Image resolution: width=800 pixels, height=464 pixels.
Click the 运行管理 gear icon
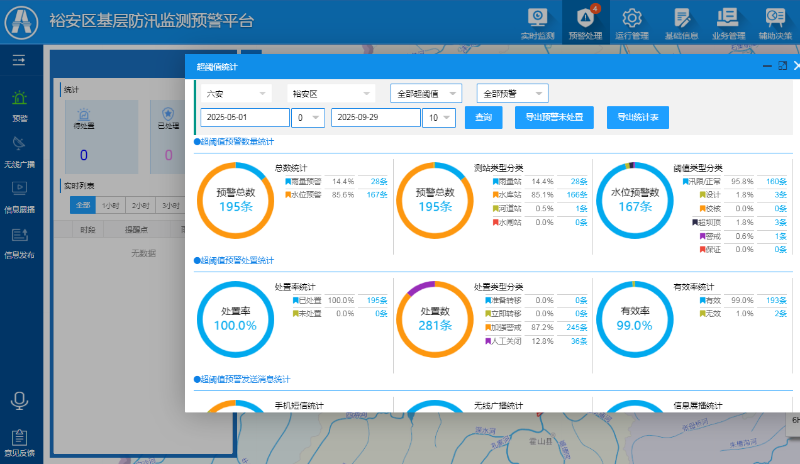tap(632, 23)
